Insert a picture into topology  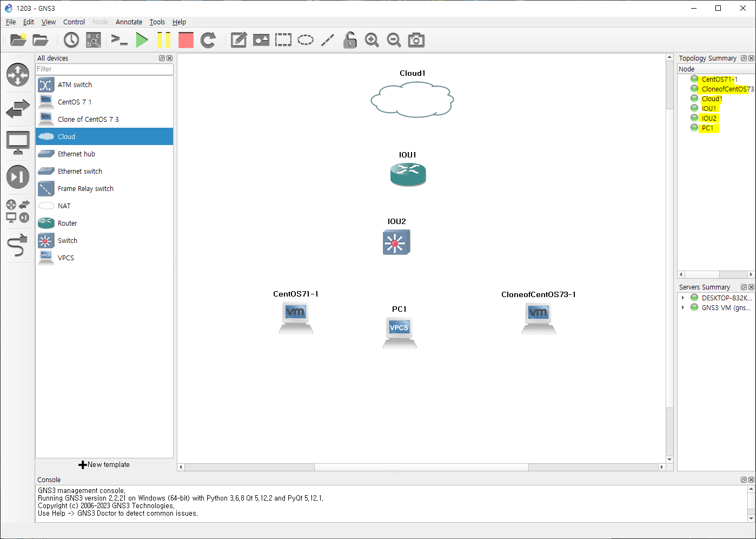tap(261, 40)
